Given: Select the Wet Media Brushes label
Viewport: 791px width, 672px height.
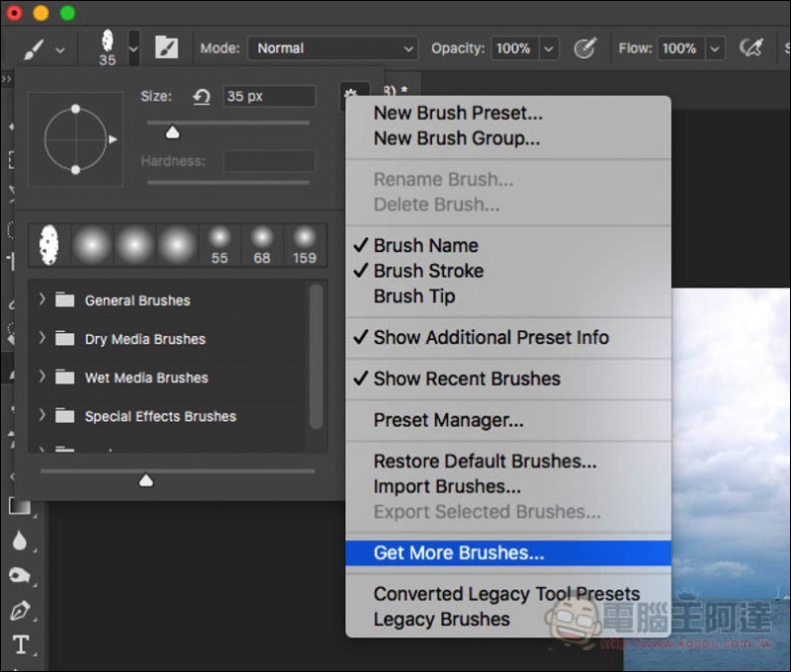Looking at the screenshot, I should [146, 378].
